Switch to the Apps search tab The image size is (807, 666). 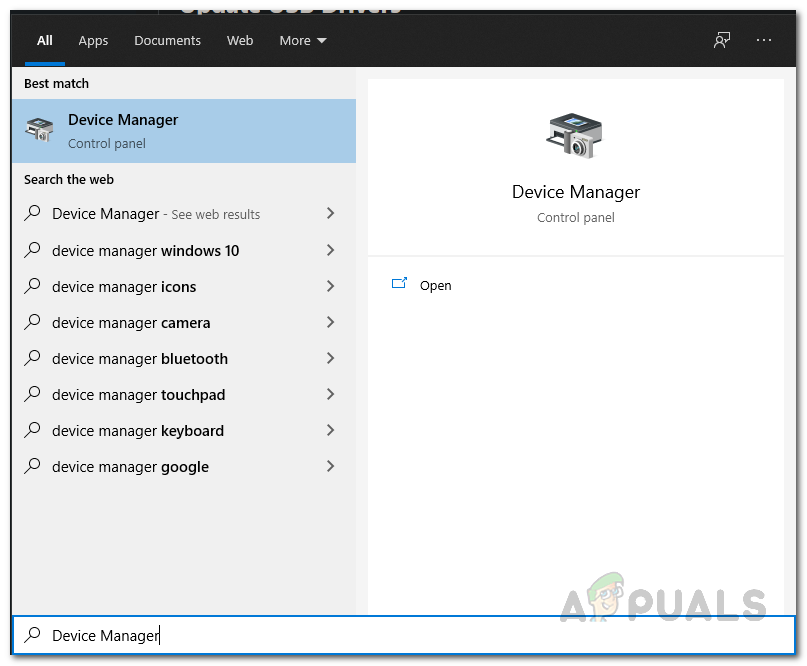coord(93,41)
